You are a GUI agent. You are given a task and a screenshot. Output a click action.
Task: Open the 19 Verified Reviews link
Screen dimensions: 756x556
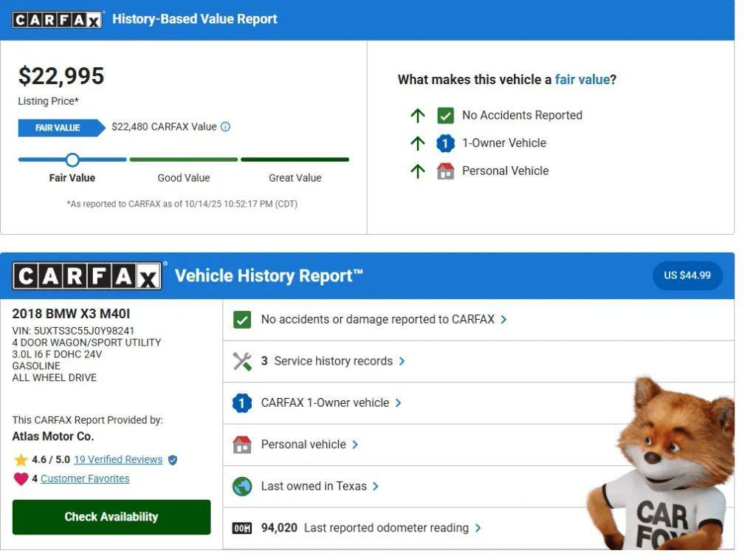118,459
